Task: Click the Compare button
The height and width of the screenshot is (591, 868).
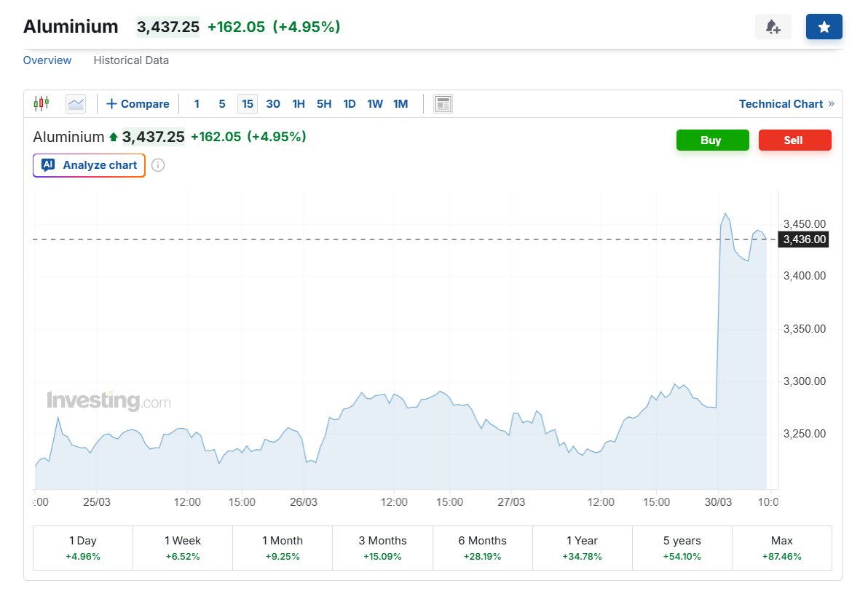Action: (x=138, y=103)
